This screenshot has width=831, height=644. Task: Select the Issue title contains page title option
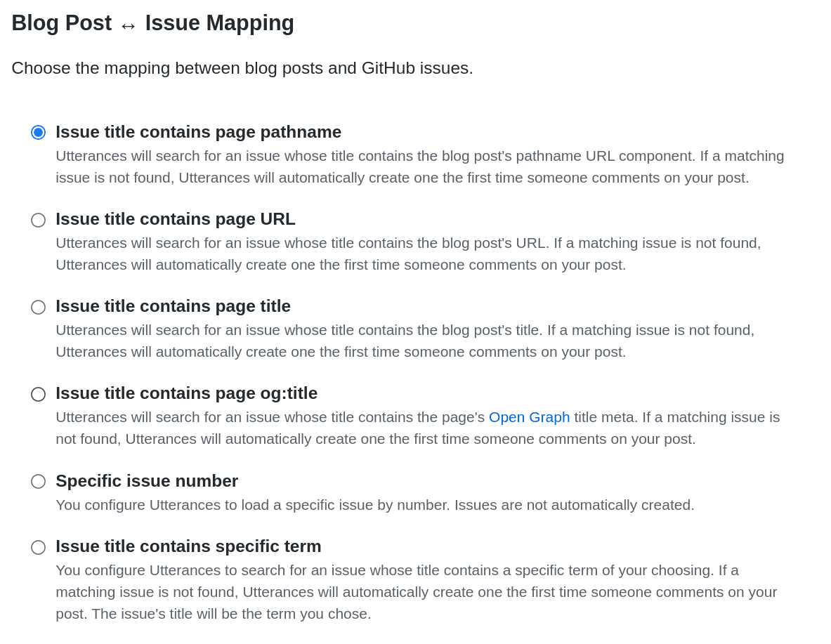[38, 307]
